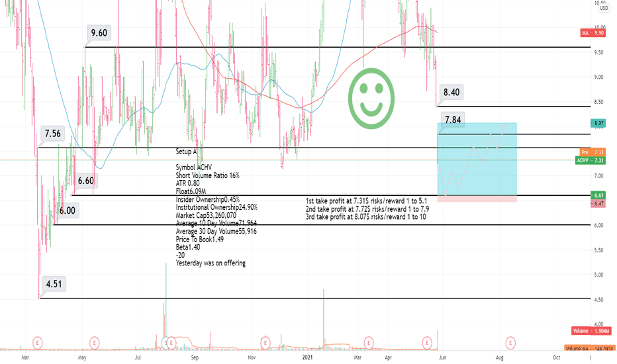Click the 'Short Volume Ratio 16%' text
Image resolution: width=617 pixels, height=364 pixels.
(207, 175)
